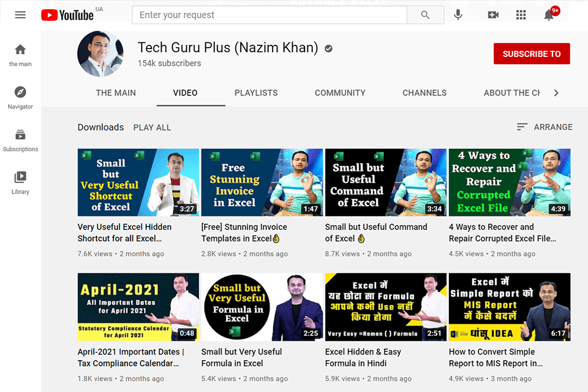Click 4.5K views 2 months ago
The height and width of the screenshot is (392, 588).
[492, 254]
